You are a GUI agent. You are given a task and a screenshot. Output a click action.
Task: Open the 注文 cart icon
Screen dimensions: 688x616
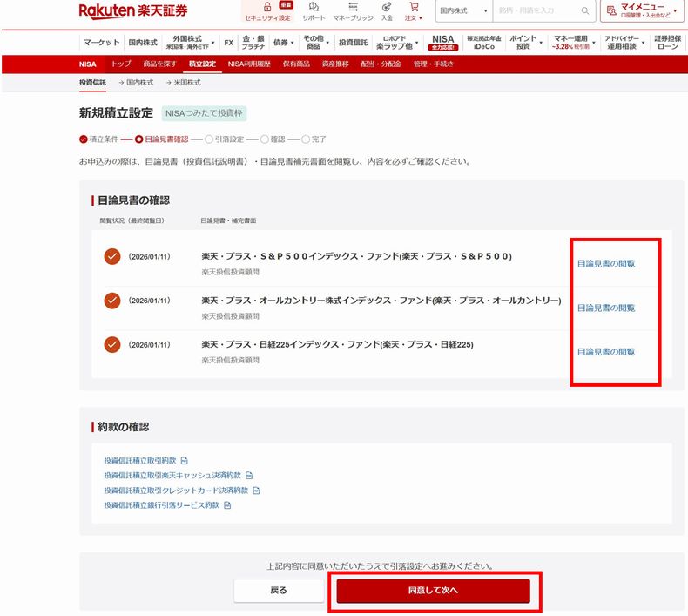[414, 7]
